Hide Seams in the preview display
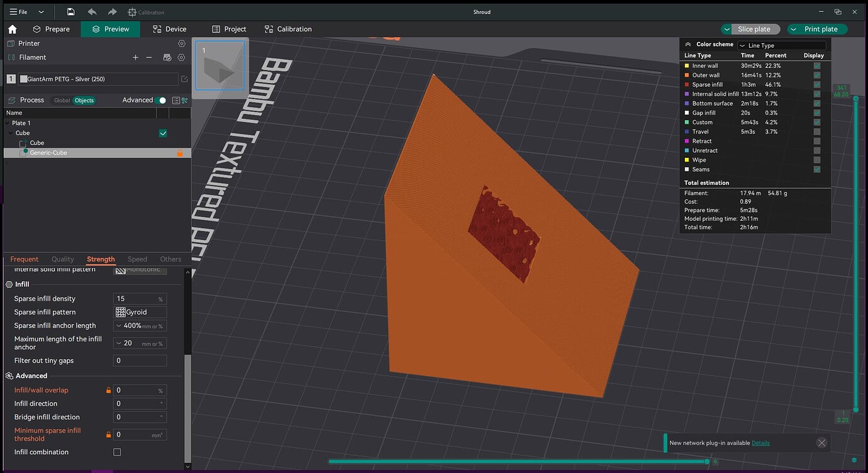This screenshot has width=868, height=473. point(817,169)
